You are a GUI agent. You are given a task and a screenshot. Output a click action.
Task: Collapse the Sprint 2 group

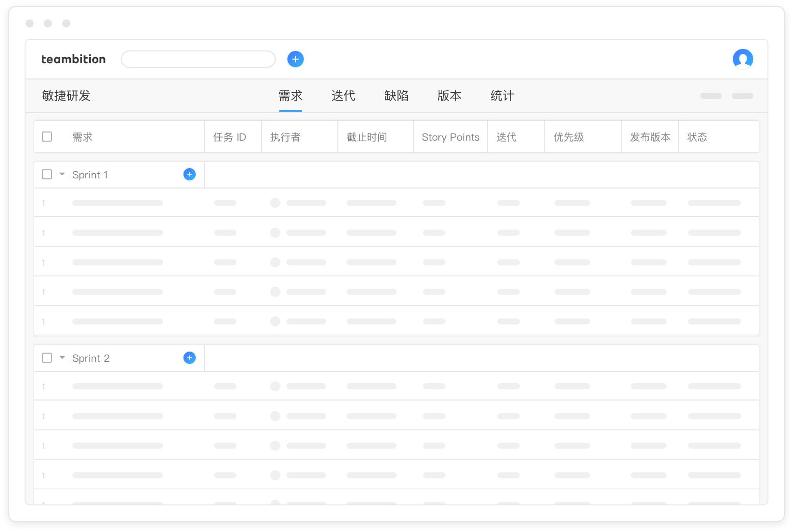point(62,358)
